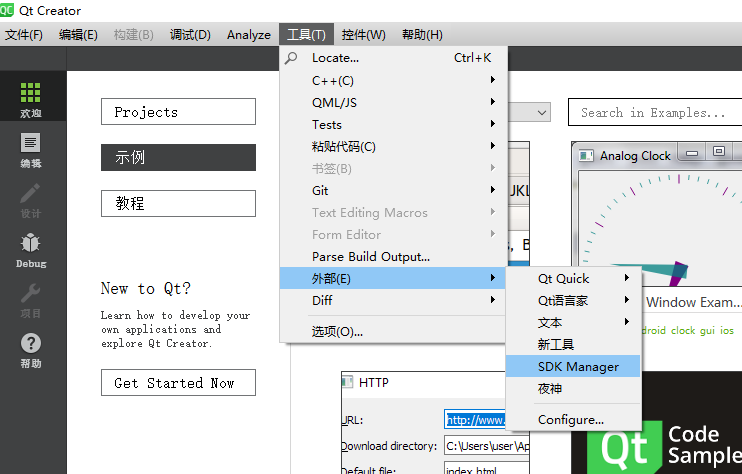The image size is (742, 474).
Task: Click the Qt Creator logo in title bar
Action: tap(7, 10)
